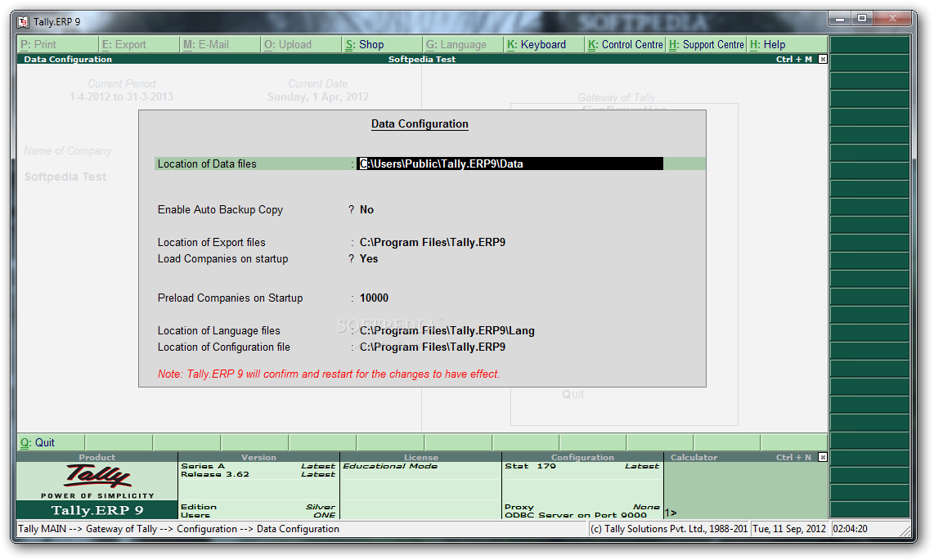The width and height of the screenshot is (934, 560).
Task: Click the Edition Silver entry
Action: [x=258, y=507]
